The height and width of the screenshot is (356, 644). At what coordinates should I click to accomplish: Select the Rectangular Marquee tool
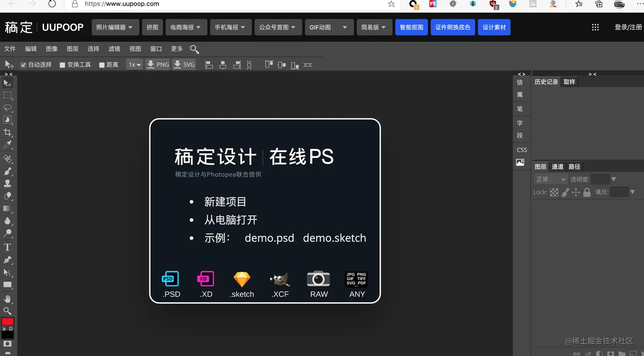[x=7, y=95]
